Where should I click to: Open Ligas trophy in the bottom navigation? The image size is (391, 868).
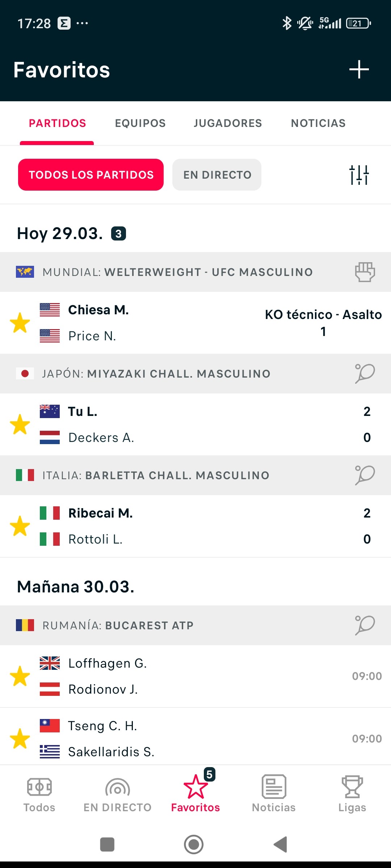[352, 793]
